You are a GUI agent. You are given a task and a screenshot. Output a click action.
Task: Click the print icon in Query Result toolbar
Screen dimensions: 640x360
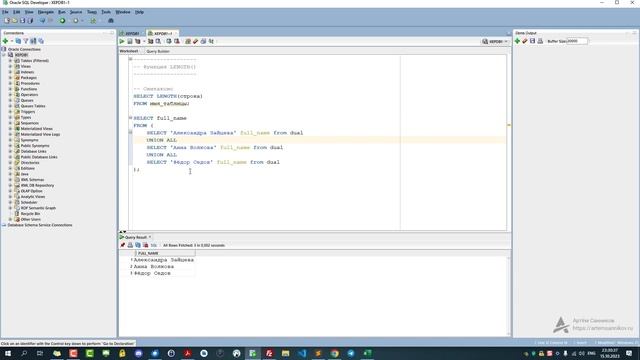click(x=130, y=245)
